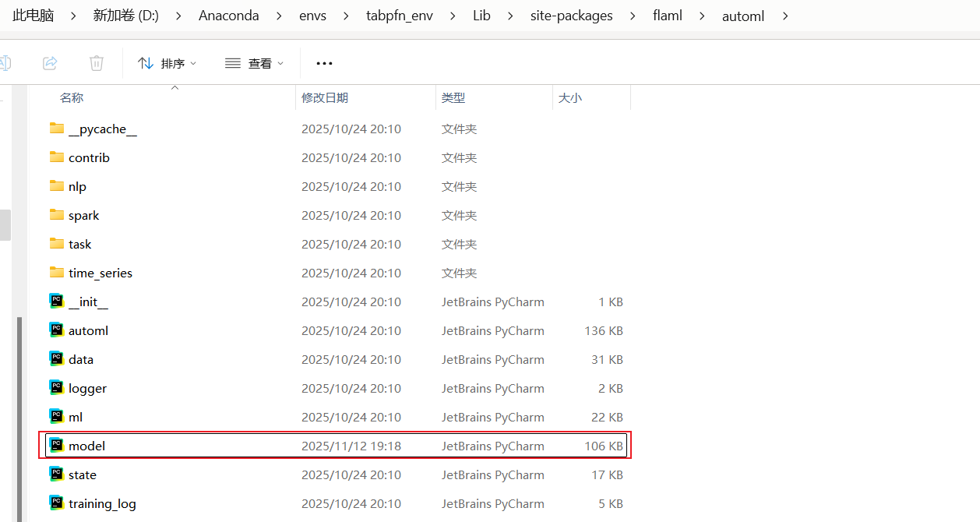The image size is (980, 522).
Task: Sort by 大小 column header
Action: [570, 98]
